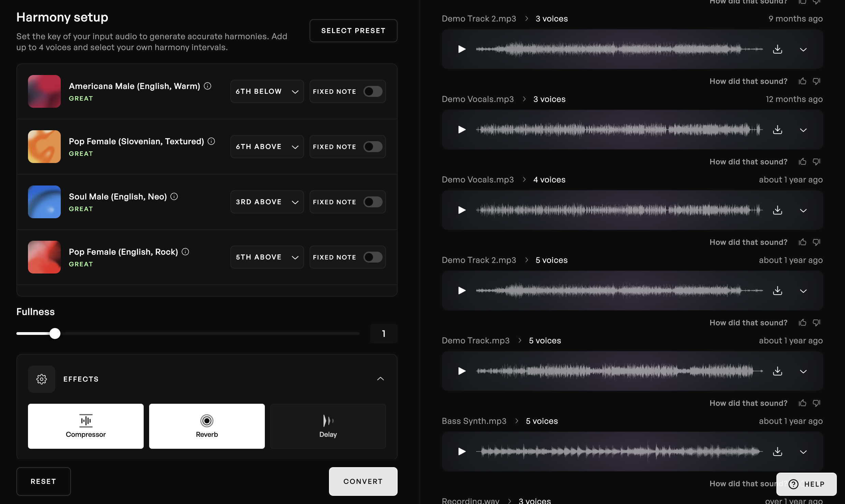Play Bass Synth.mp3 5 voices result
Image resolution: width=845 pixels, height=504 pixels.
[x=462, y=451]
